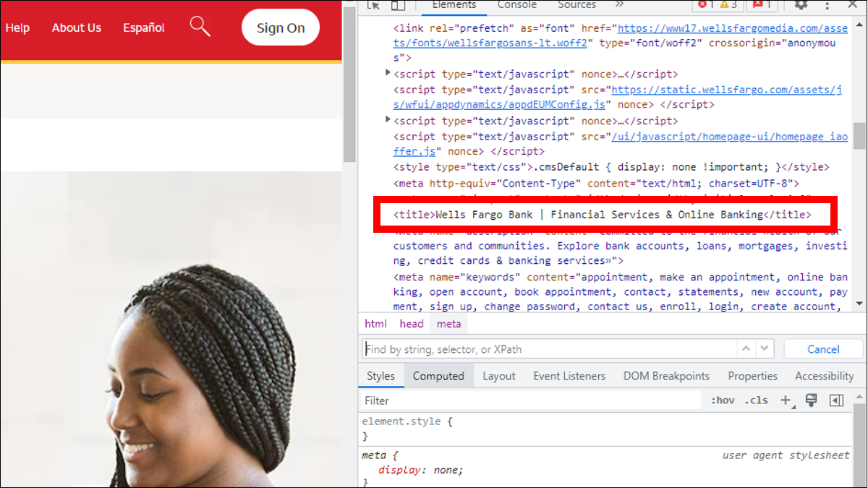
Task: Switch to the Styles tab
Action: point(380,376)
